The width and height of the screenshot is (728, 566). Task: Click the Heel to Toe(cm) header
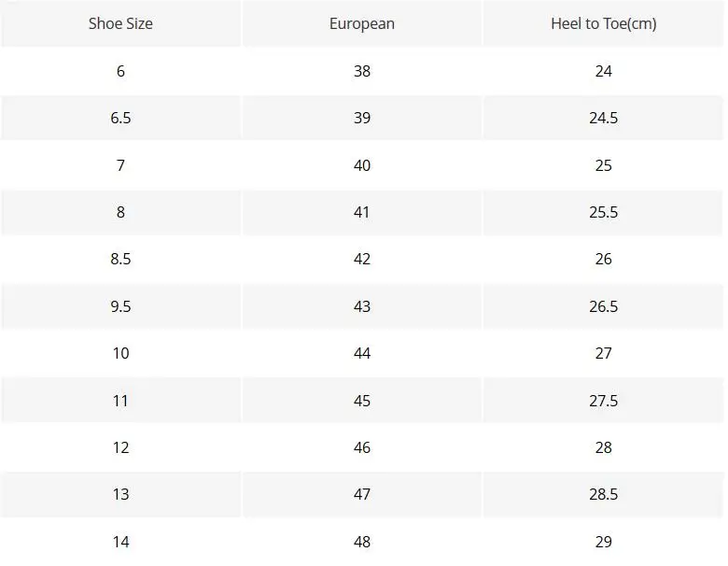(604, 23)
